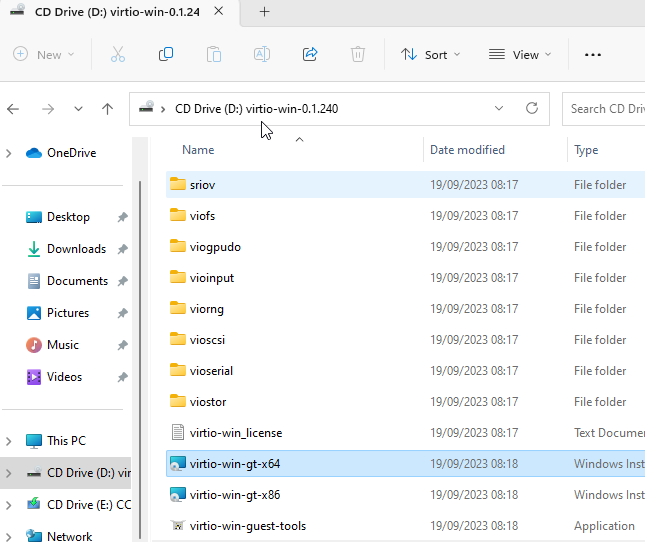The image size is (645, 542).
Task: Select the vioserial folder name
Action: (x=211, y=371)
